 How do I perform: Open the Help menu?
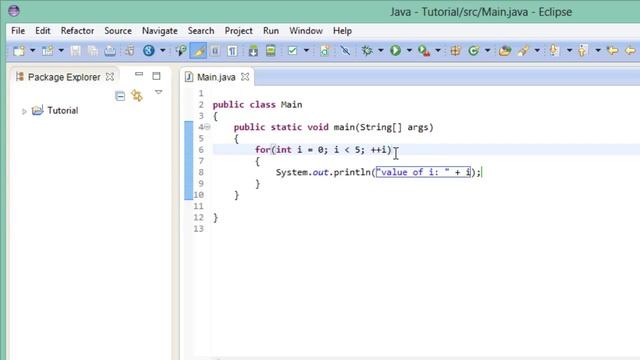point(342,31)
